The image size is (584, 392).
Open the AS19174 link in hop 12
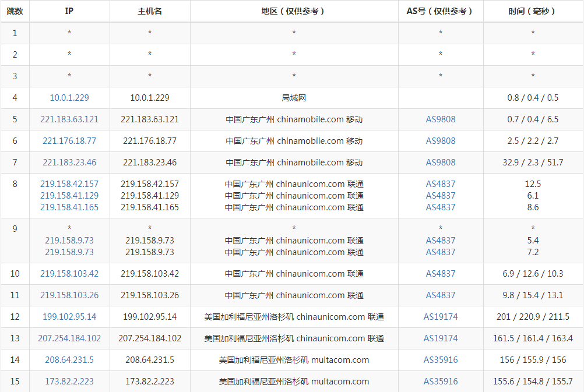click(x=441, y=317)
